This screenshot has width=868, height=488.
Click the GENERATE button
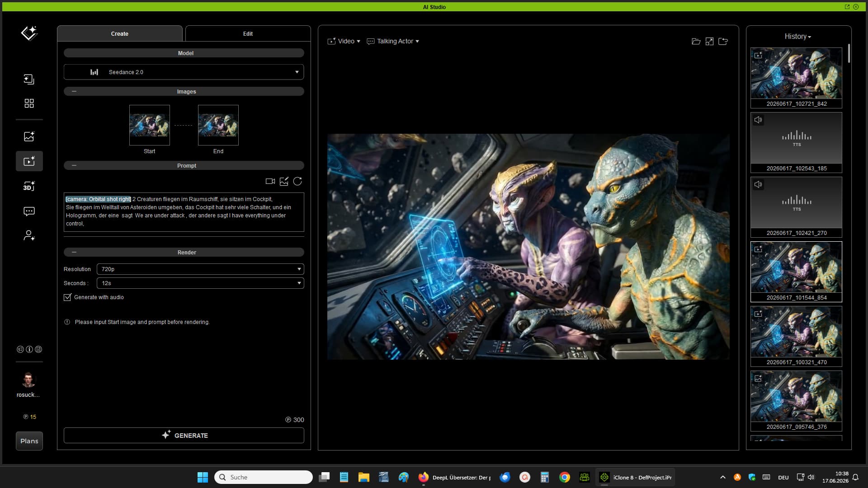pyautogui.click(x=184, y=435)
